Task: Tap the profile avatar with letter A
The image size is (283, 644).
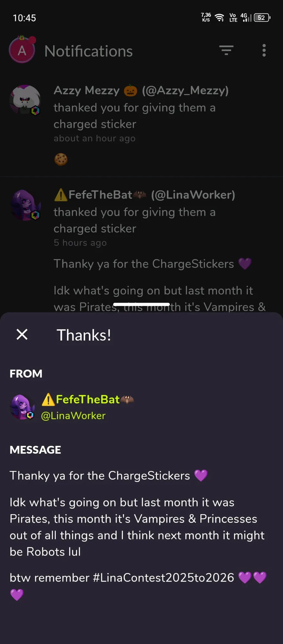Action: tap(22, 50)
